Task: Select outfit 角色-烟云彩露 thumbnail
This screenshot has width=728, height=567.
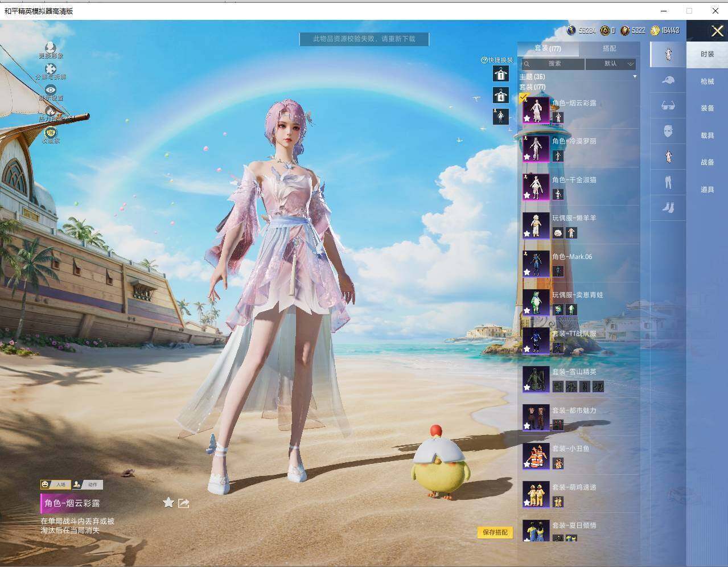Action: (536, 110)
